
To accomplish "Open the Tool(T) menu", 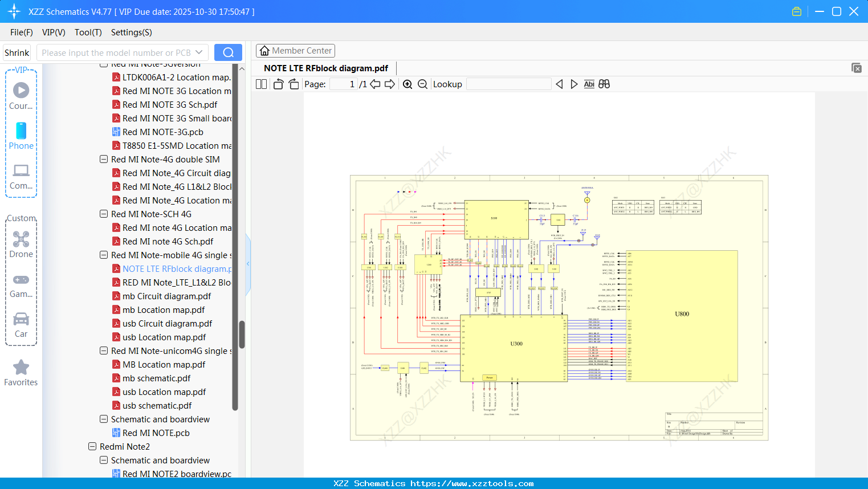I will coord(88,32).
